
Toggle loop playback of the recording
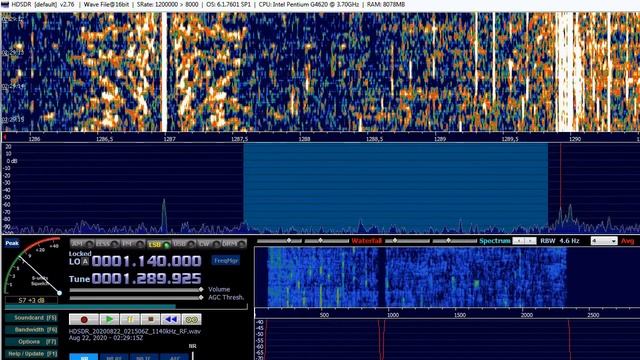(x=191, y=319)
